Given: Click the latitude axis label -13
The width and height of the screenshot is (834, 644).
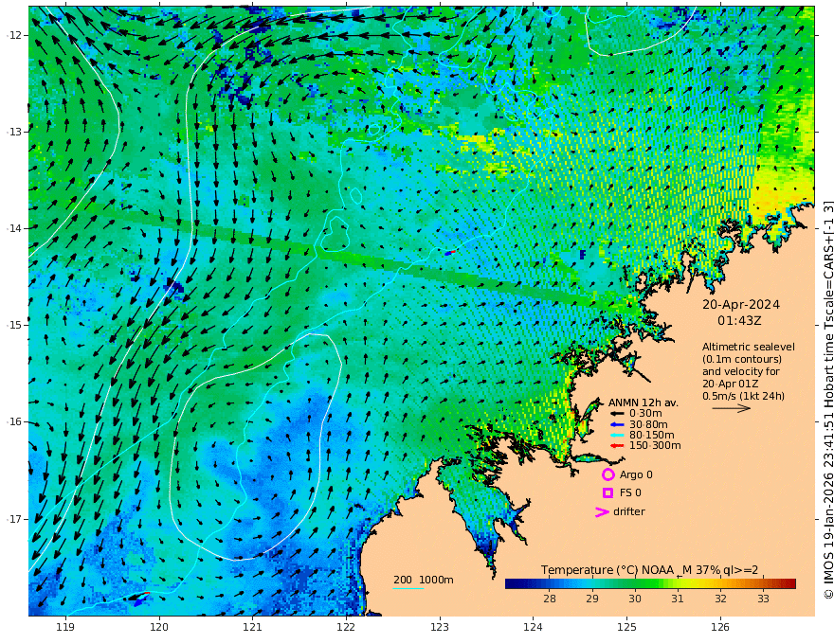Looking at the screenshot, I should [12, 132].
